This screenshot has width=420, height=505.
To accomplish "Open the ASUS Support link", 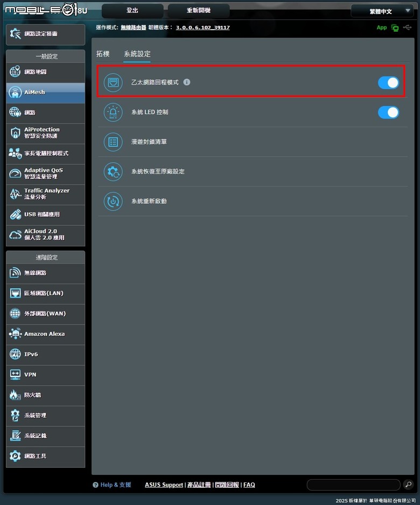I will pyautogui.click(x=164, y=485).
